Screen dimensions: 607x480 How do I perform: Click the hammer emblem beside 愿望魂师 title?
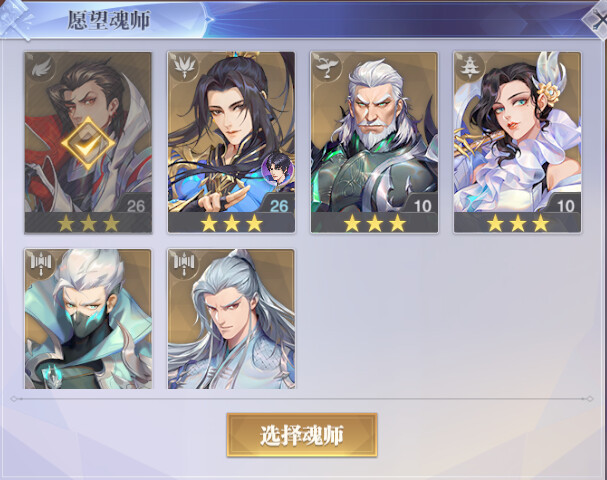click(x=15, y=19)
